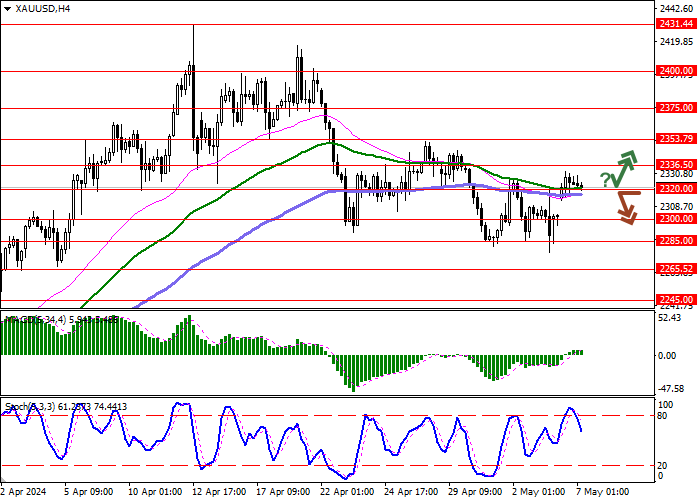The width and height of the screenshot is (700, 500).
Task: Select the 2245.00 red price level label
Action: [676, 300]
